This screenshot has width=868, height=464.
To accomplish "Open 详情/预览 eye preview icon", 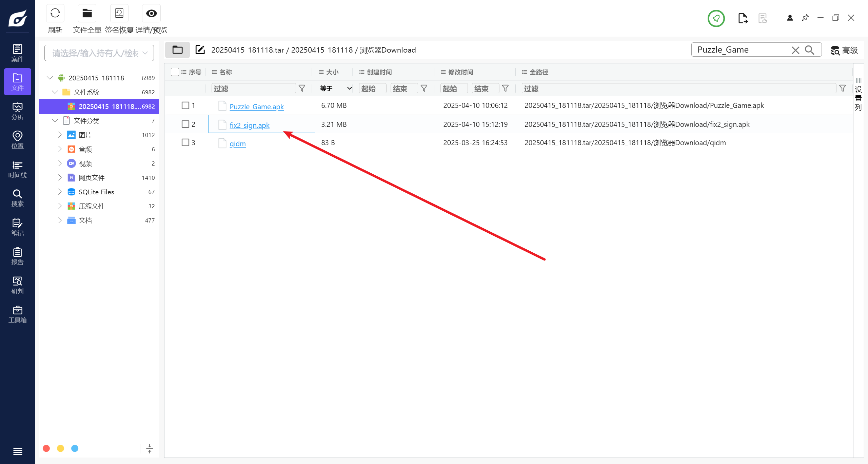I will click(x=151, y=14).
